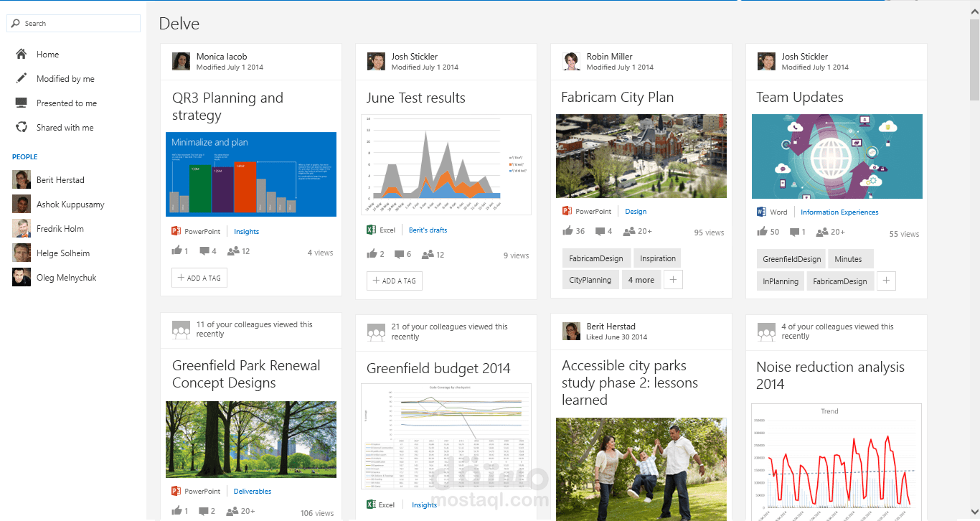The width and height of the screenshot is (980, 521).
Task: Click the CityPlanning tag
Action: [x=590, y=280]
